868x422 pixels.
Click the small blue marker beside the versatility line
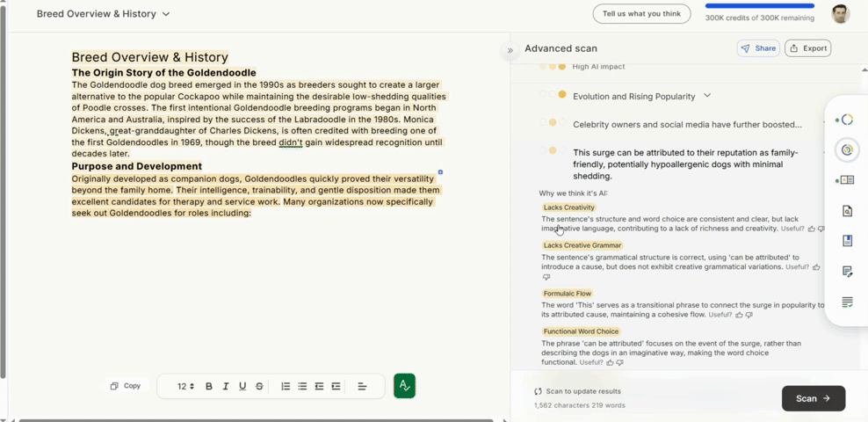tap(440, 172)
